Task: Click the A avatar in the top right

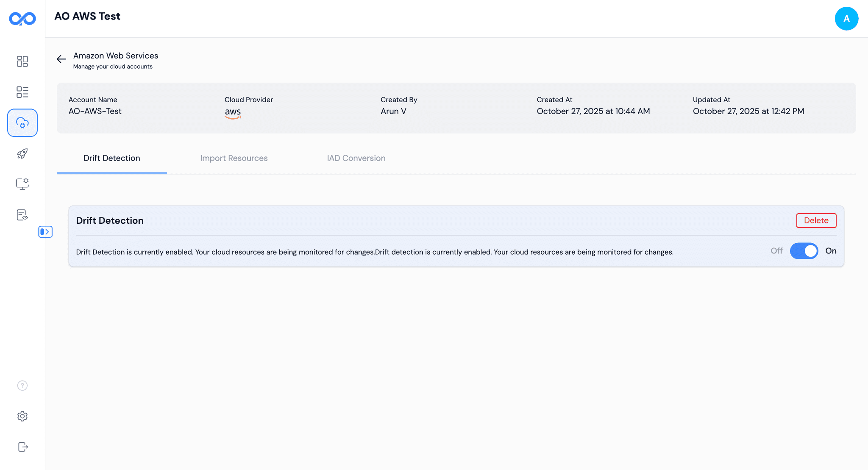Action: [x=846, y=19]
